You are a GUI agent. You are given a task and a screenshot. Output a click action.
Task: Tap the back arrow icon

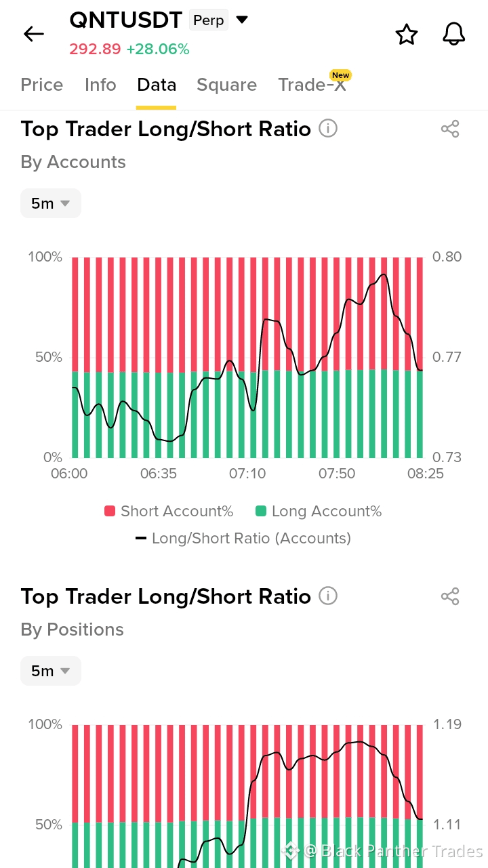(33, 34)
